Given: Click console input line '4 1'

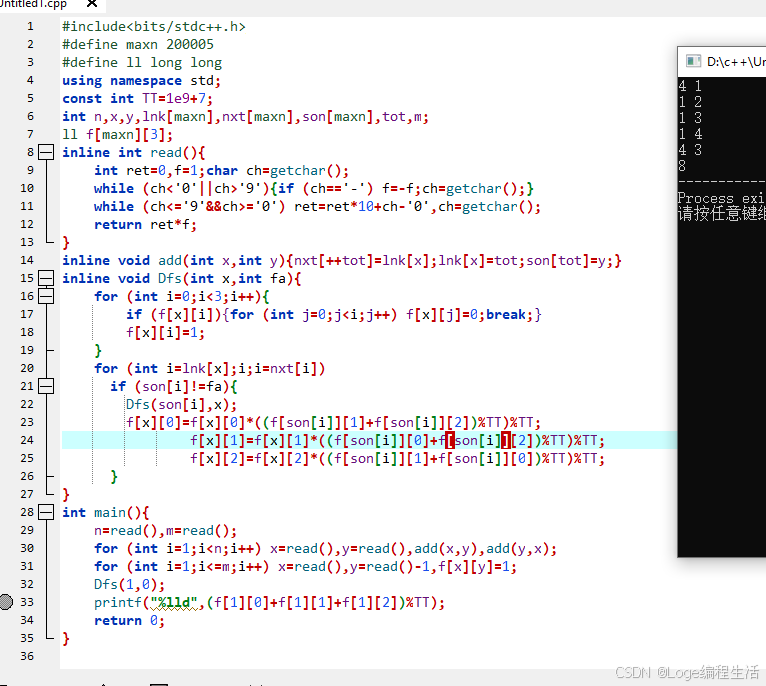Looking at the screenshot, I should 690,86.
